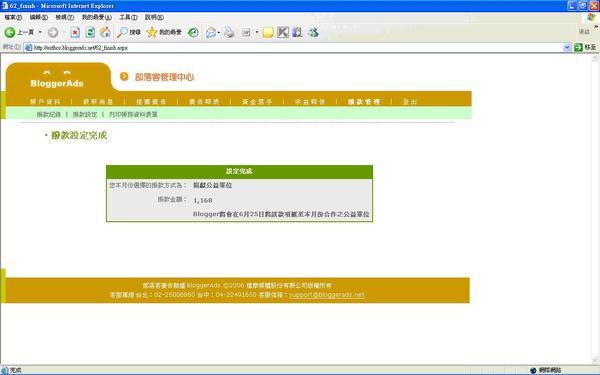The width and height of the screenshot is (600, 375).
Task: Open first nav item 帳戶資料
Action: (45, 101)
